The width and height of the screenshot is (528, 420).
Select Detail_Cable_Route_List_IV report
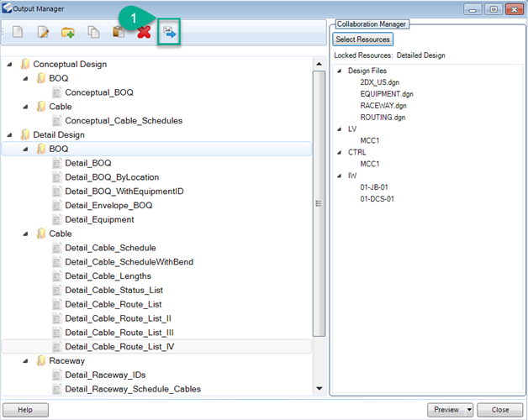119,347
